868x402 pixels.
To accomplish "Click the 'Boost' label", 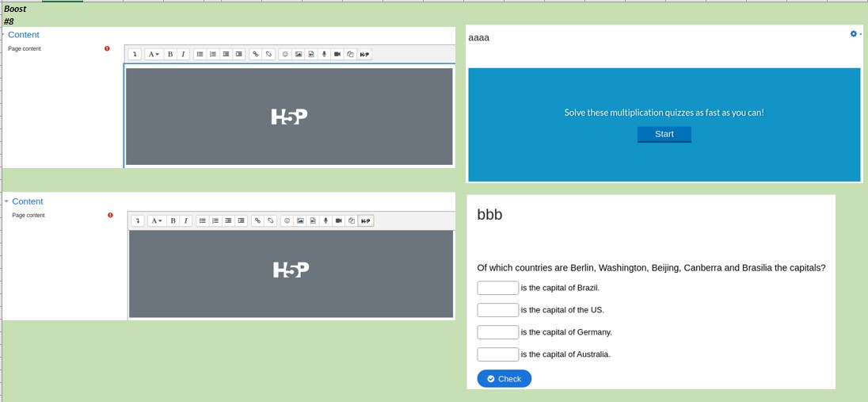I will [15, 9].
